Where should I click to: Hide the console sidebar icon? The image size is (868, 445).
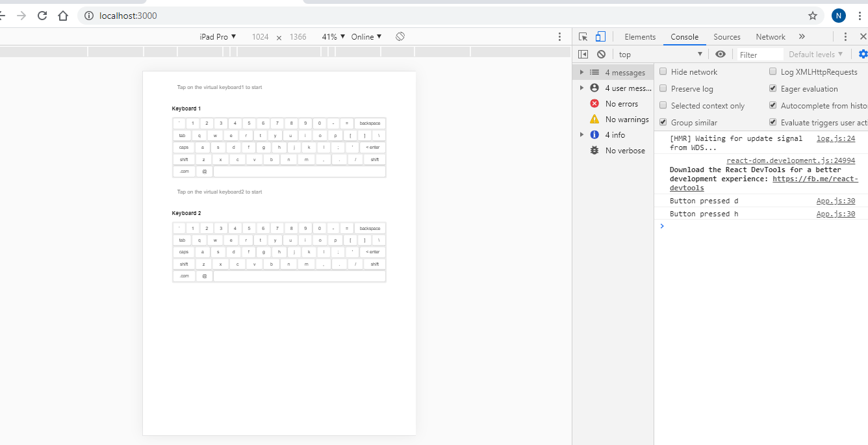click(x=583, y=55)
